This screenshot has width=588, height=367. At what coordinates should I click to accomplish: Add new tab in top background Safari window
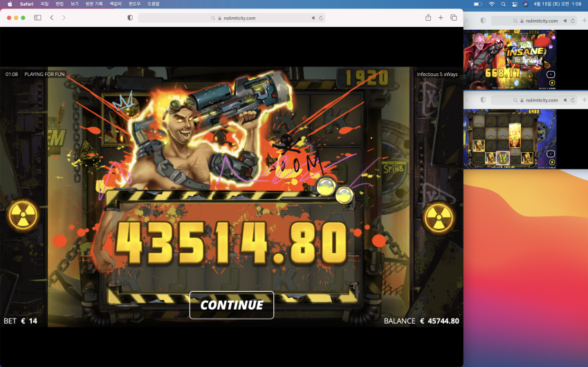pos(585,21)
